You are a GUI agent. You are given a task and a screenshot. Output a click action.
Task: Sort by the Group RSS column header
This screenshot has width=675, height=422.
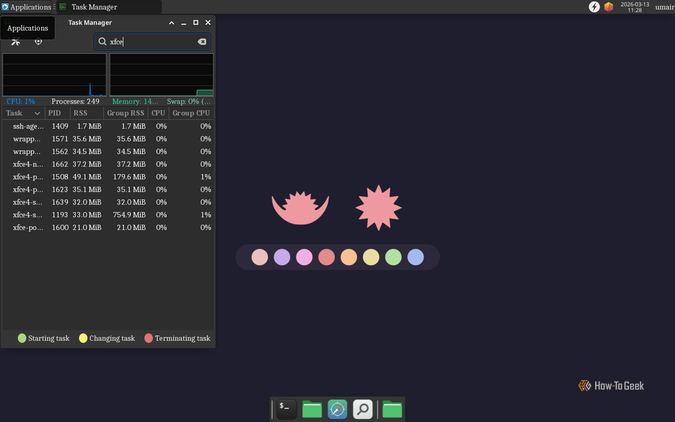tap(125, 113)
